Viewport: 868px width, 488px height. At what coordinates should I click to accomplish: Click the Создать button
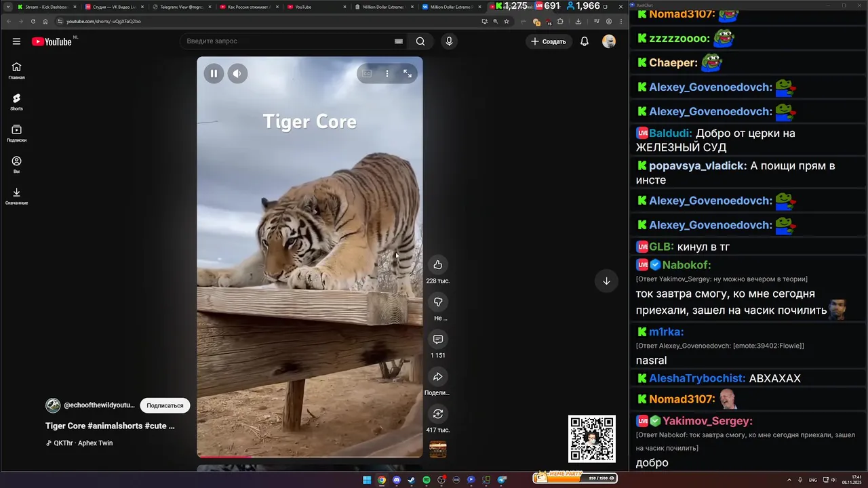[549, 41]
